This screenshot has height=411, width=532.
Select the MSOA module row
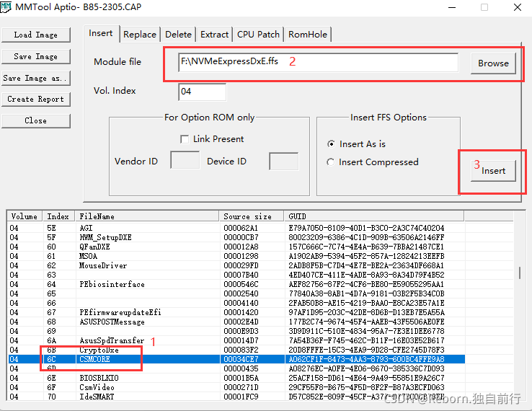pyautogui.click(x=236, y=256)
